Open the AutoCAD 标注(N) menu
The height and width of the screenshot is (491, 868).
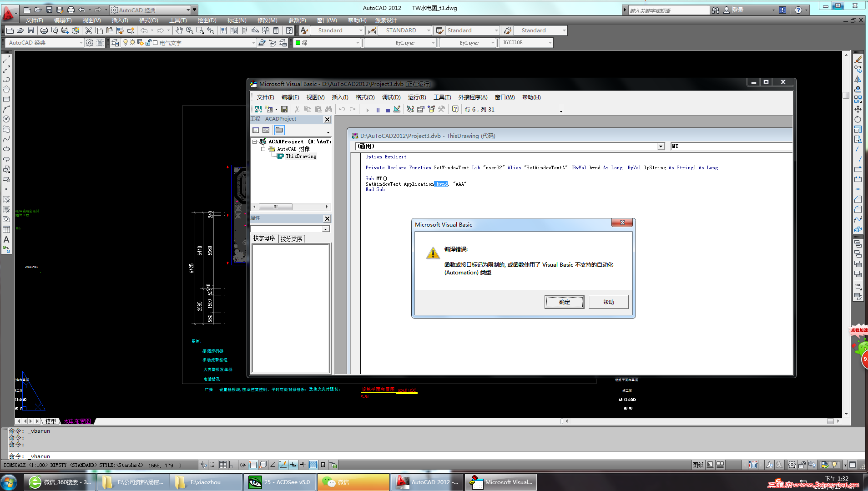tap(237, 20)
